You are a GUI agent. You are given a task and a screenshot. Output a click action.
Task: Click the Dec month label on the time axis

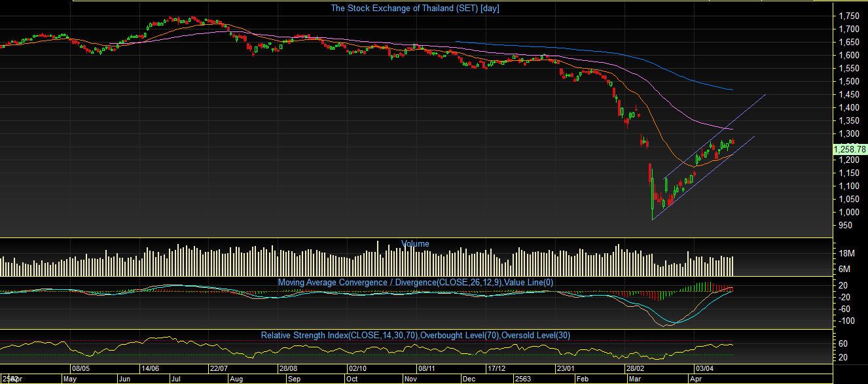[469, 379]
